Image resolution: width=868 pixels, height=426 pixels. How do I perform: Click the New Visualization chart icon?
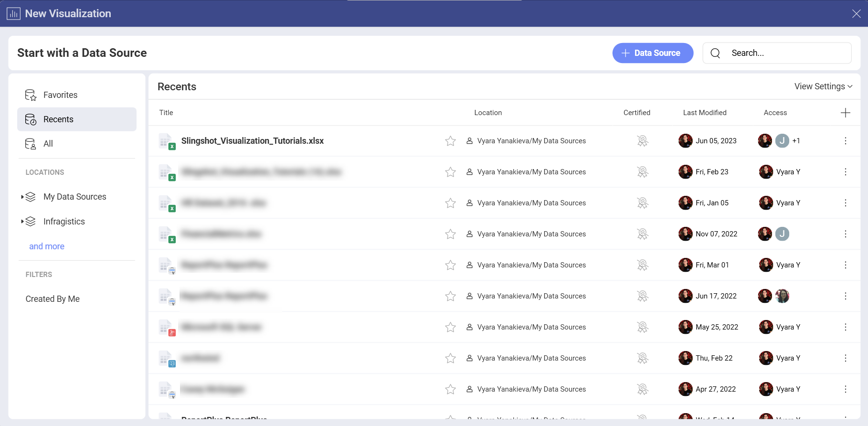click(x=13, y=13)
